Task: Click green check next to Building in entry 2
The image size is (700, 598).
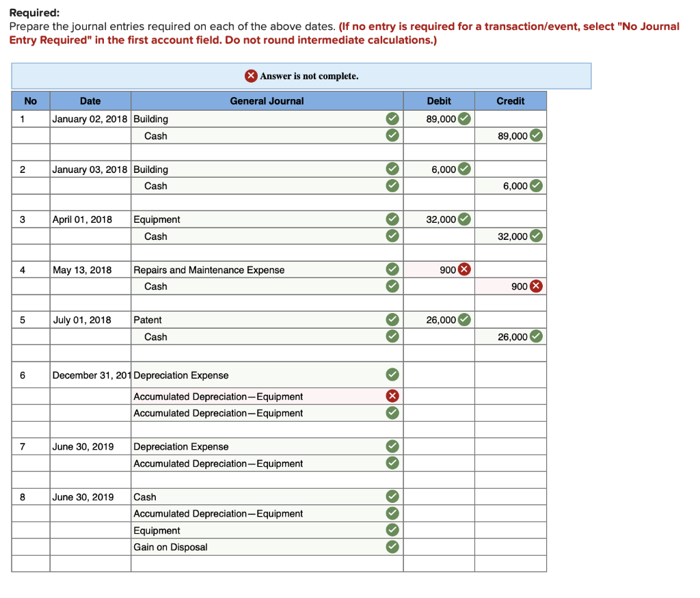Action: (x=392, y=169)
